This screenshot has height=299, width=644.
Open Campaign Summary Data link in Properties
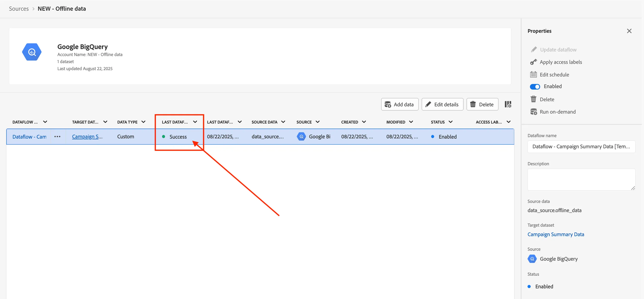(x=555, y=234)
